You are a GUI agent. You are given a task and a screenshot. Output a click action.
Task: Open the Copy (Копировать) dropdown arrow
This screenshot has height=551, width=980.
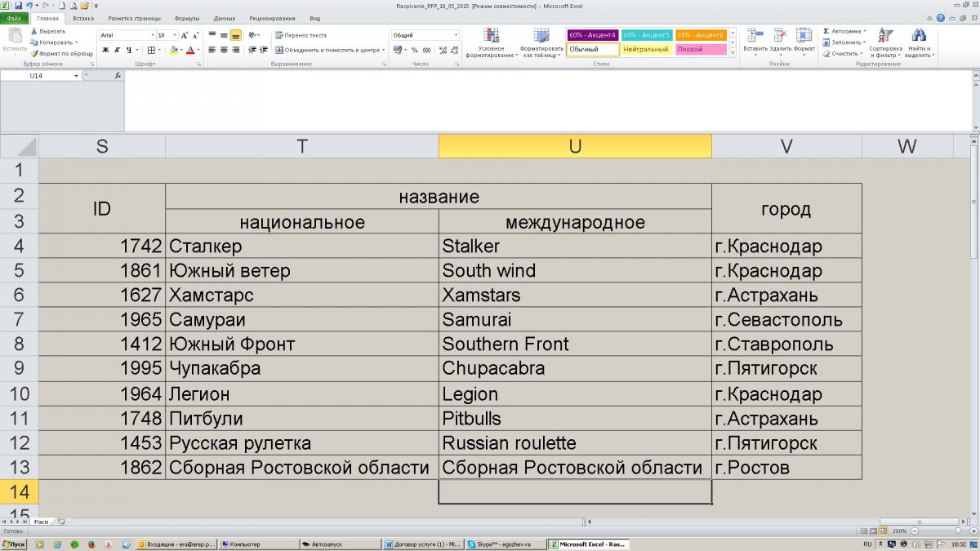point(76,42)
